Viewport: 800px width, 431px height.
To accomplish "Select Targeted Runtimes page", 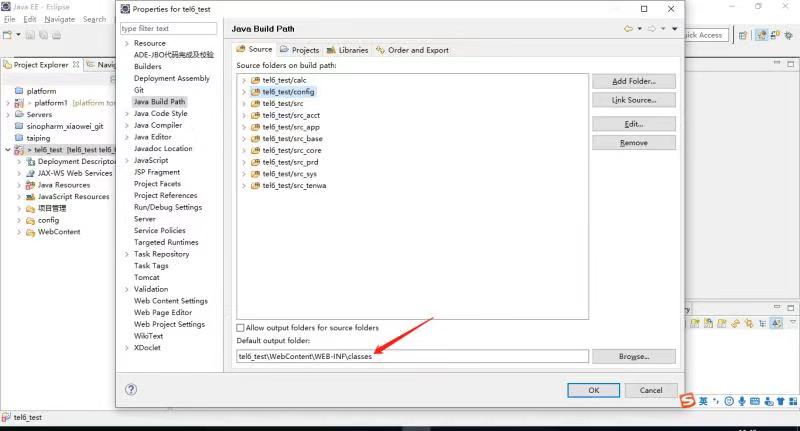I will [166, 242].
